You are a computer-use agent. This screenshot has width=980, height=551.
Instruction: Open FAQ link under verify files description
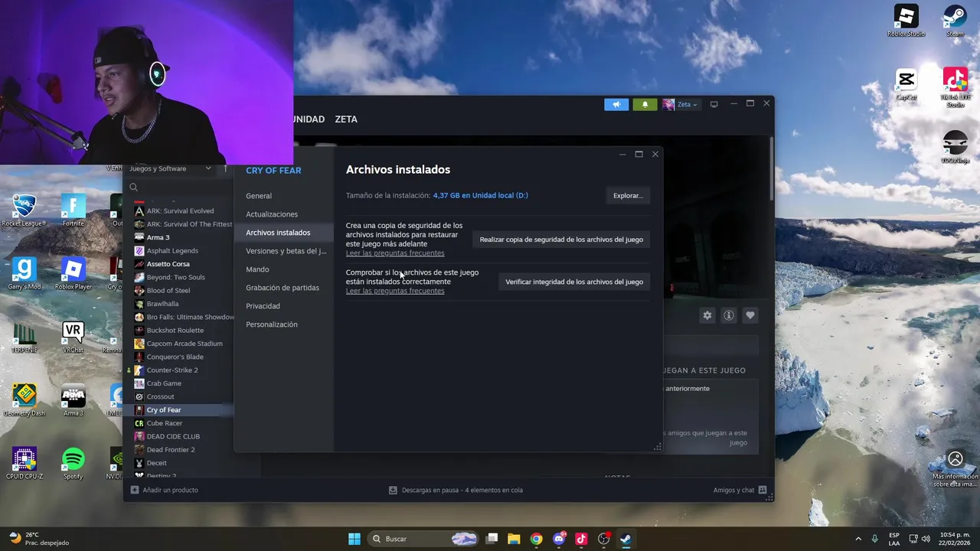point(395,291)
